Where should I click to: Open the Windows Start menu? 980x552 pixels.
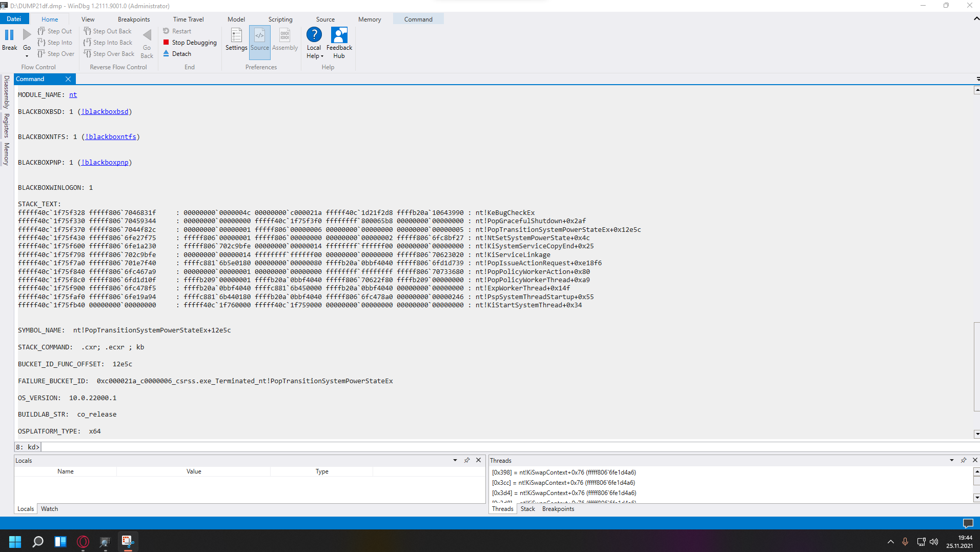click(15, 541)
